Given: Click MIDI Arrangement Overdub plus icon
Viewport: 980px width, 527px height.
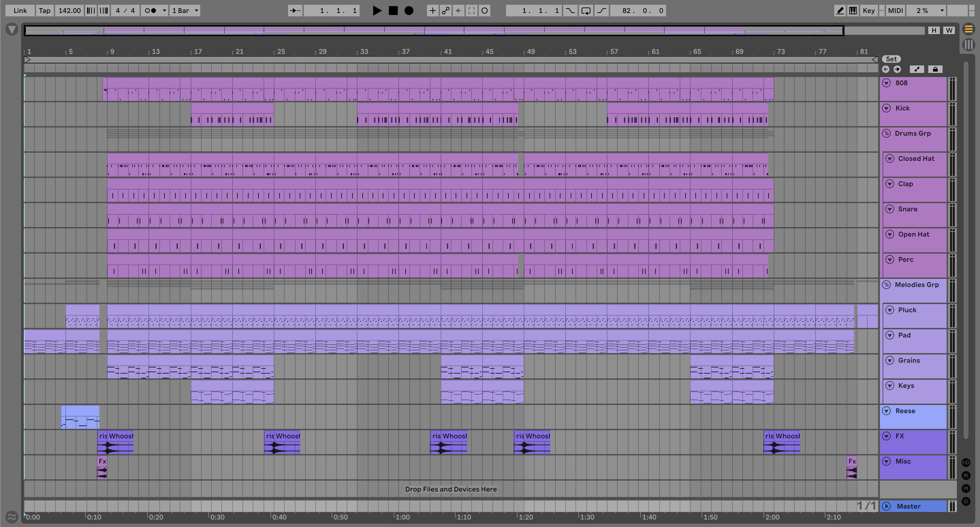Looking at the screenshot, I should tap(432, 11).
